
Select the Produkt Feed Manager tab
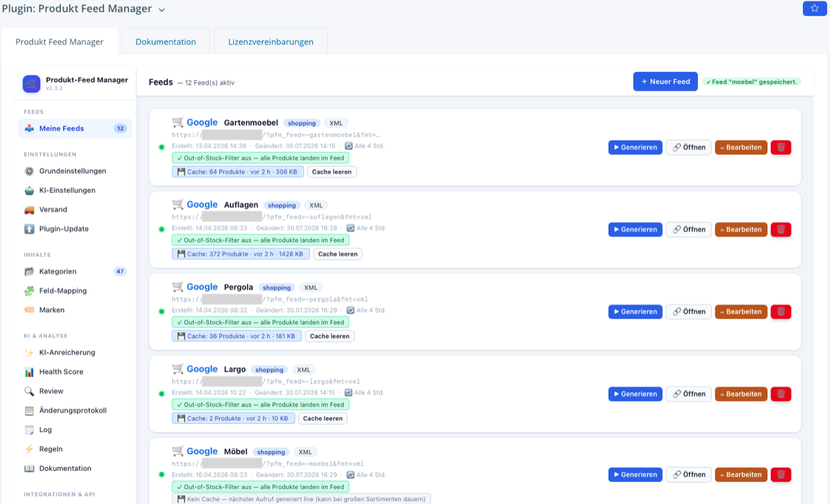coord(59,41)
